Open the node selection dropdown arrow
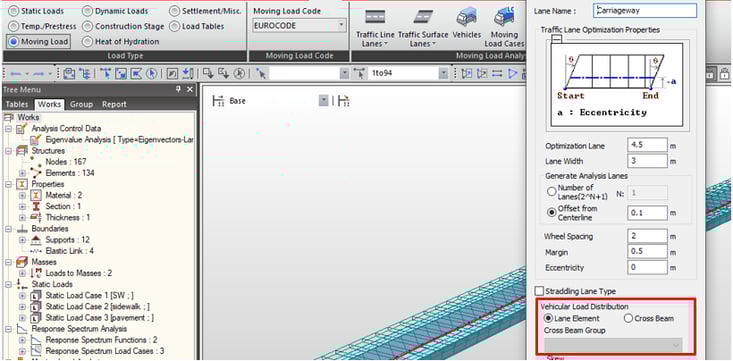Screen dimensions: 733x361 point(344,73)
